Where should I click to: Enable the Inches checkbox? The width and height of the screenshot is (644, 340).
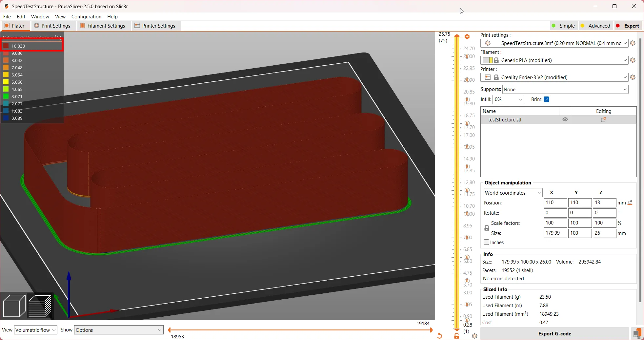pos(487,242)
